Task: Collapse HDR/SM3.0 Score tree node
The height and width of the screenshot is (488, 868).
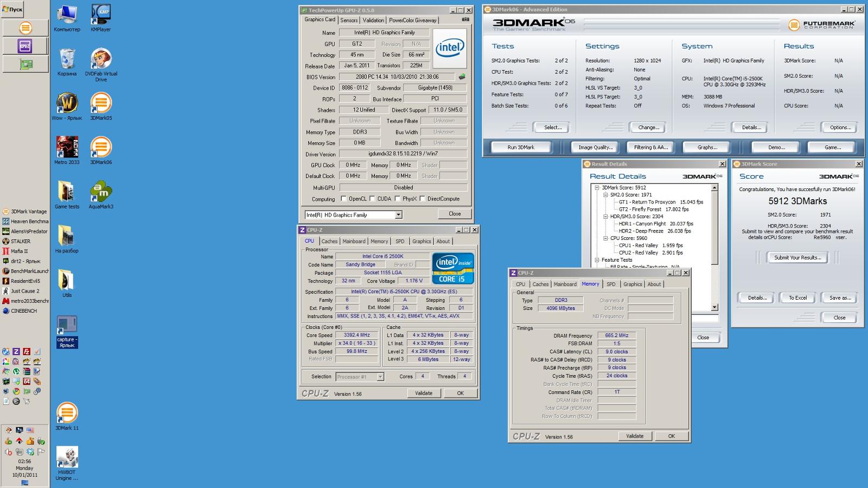Action: point(605,217)
